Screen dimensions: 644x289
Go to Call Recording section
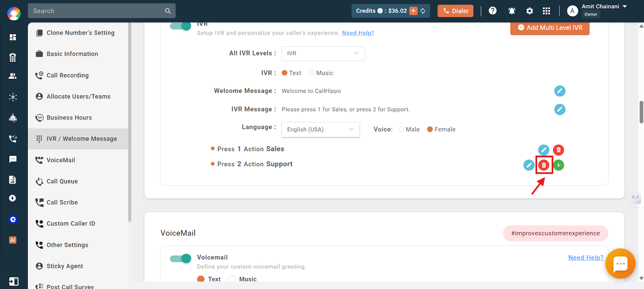78,75
